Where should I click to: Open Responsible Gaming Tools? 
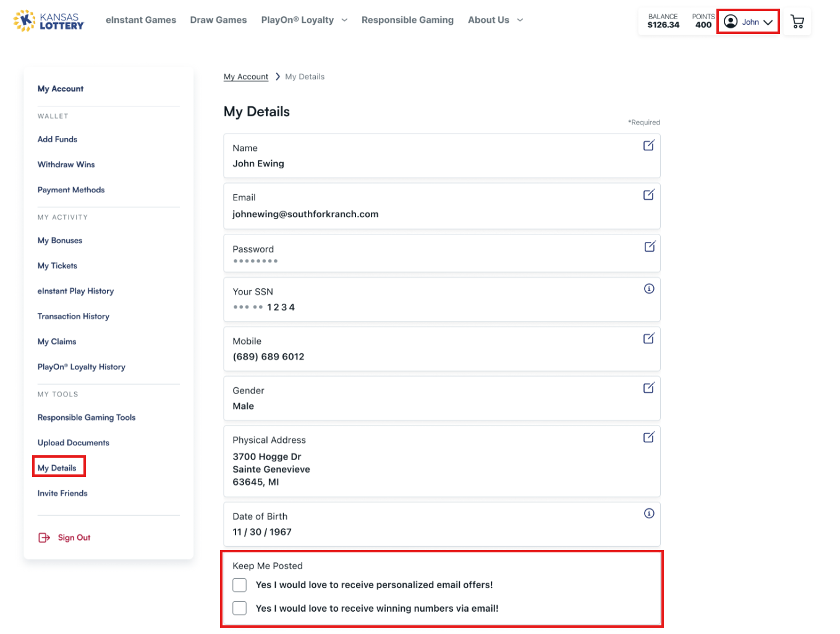(x=87, y=418)
